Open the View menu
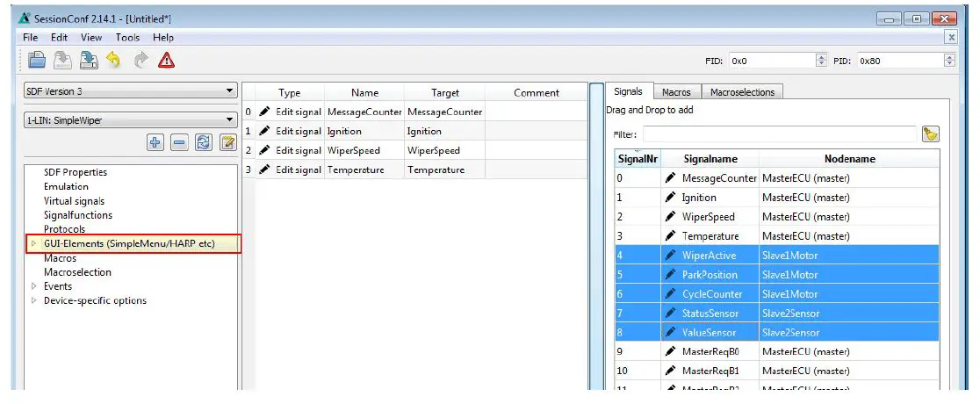Image resolution: width=980 pixels, height=404 pixels. click(91, 38)
